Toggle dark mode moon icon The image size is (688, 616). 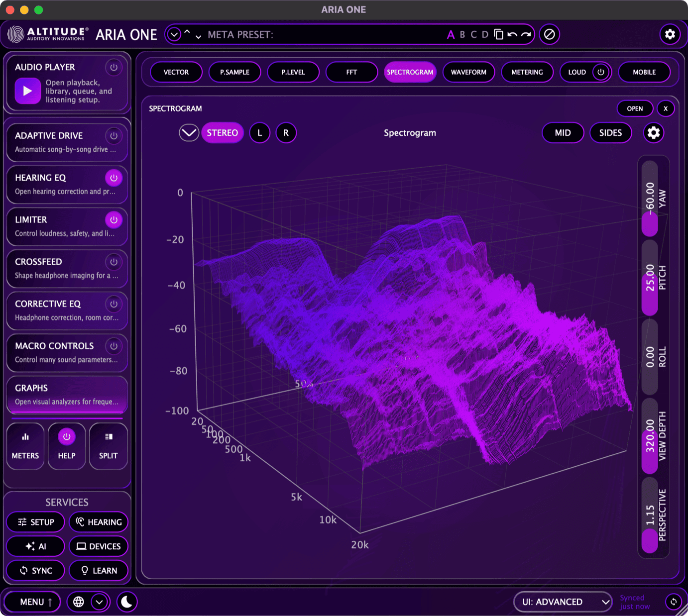tap(127, 602)
